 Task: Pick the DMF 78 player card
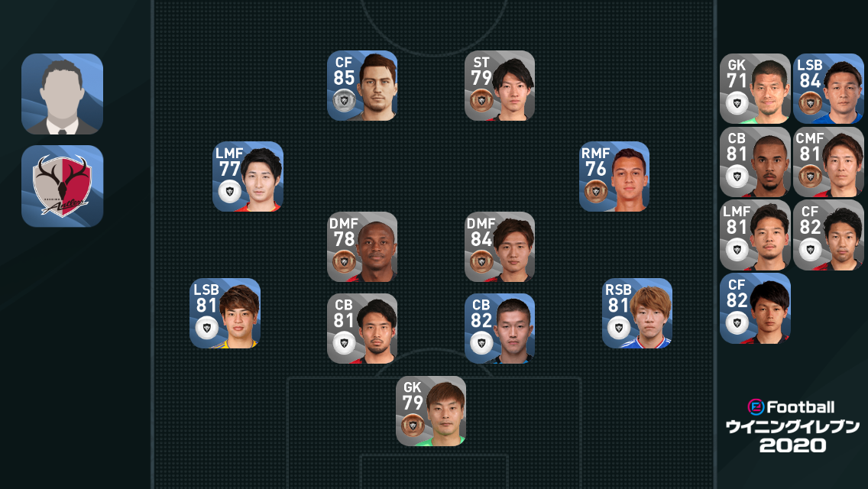point(362,247)
